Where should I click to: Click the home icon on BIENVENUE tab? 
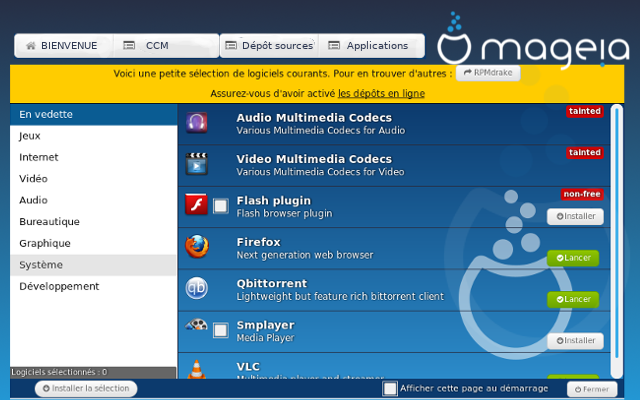point(31,46)
